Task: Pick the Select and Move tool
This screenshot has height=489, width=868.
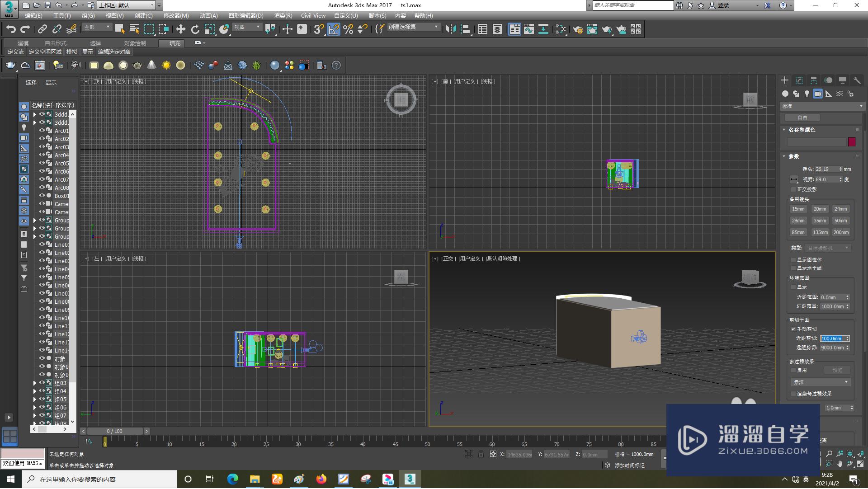Action: coord(180,29)
